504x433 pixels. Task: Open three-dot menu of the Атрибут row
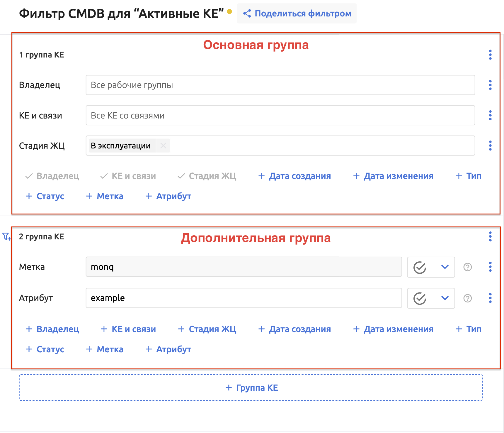tap(490, 298)
